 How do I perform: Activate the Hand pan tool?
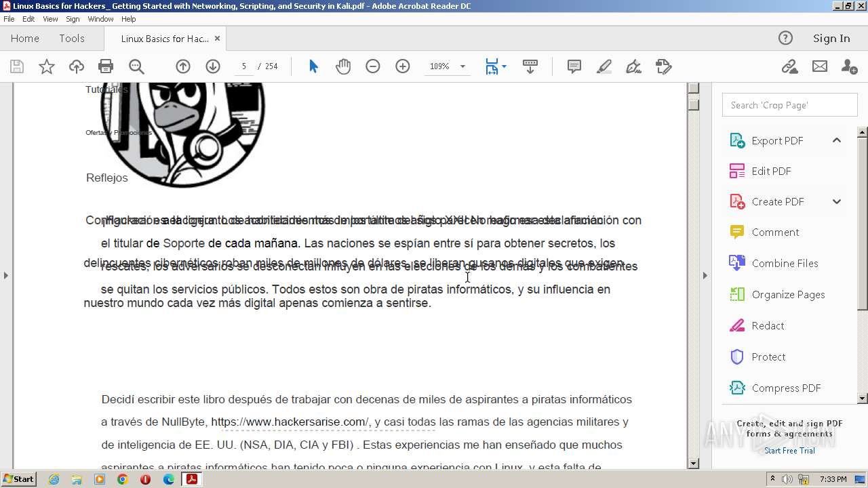(x=343, y=66)
